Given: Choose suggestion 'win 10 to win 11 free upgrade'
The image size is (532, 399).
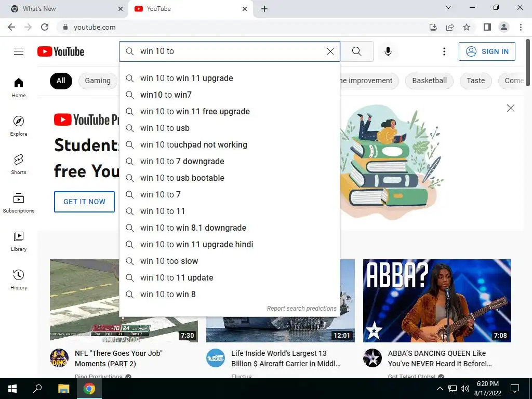Looking at the screenshot, I should pos(230,112).
